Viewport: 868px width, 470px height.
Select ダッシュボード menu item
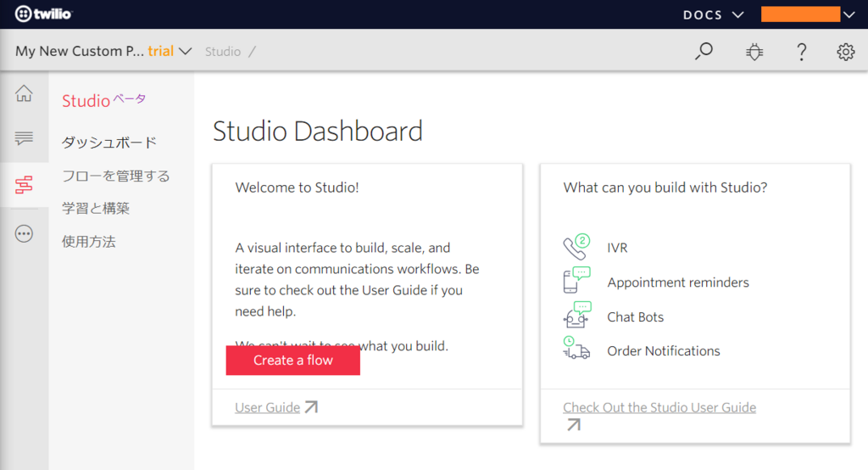(109, 143)
